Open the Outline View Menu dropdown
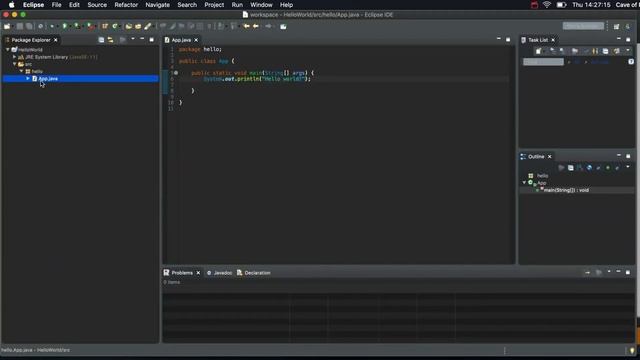 (x=628, y=167)
